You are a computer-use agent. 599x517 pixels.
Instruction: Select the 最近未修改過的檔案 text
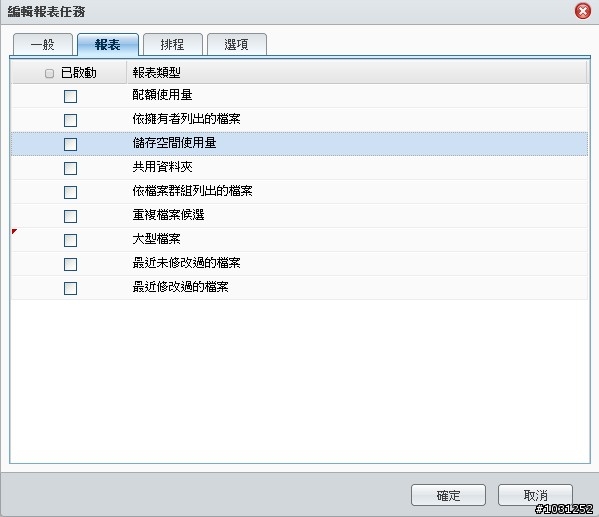pos(186,263)
